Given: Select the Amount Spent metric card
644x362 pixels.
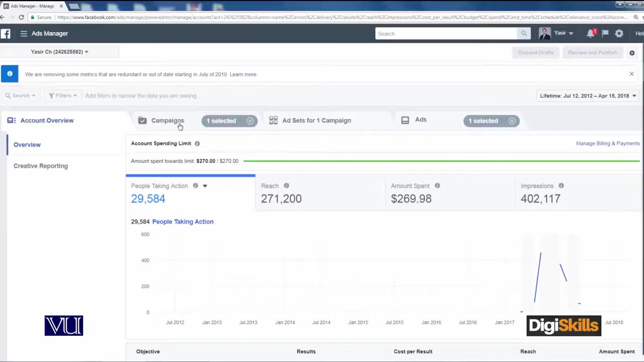Looking at the screenshot, I should (x=450, y=193).
